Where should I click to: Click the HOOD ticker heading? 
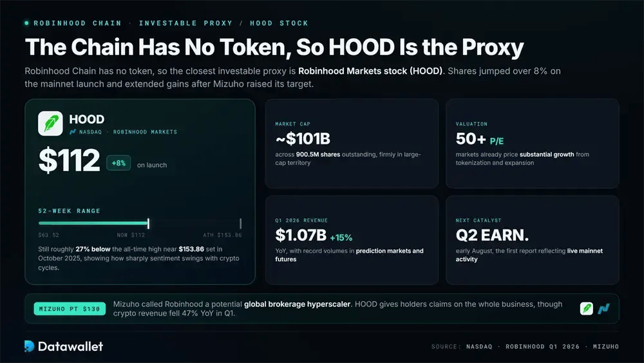tap(87, 119)
